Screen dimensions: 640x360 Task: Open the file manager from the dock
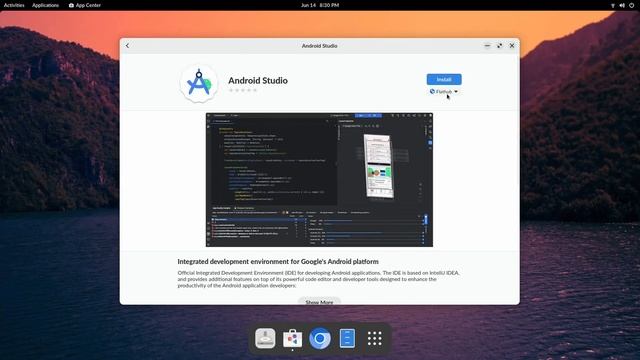point(347,338)
